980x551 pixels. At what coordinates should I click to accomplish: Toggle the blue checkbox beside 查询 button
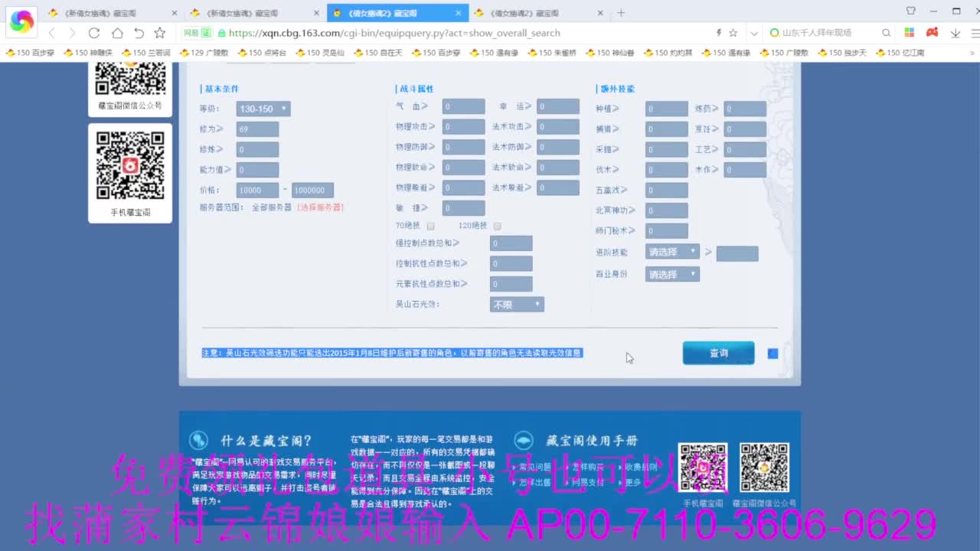772,353
